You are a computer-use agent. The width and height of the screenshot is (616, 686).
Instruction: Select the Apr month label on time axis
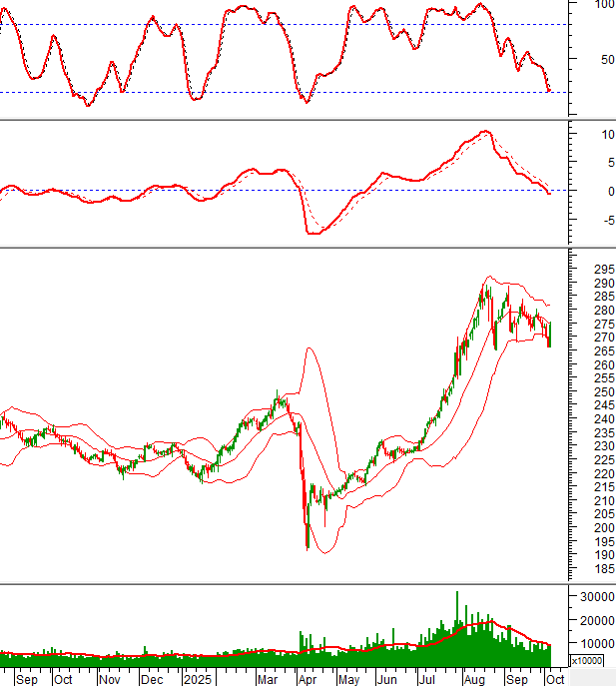point(305,679)
